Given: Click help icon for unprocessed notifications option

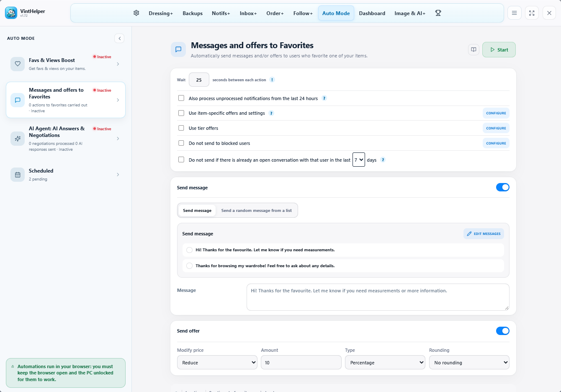Looking at the screenshot, I should [324, 98].
